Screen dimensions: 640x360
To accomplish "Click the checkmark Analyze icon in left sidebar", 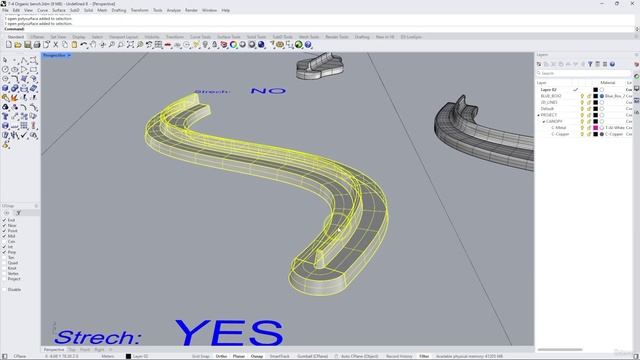I will pos(24,135).
